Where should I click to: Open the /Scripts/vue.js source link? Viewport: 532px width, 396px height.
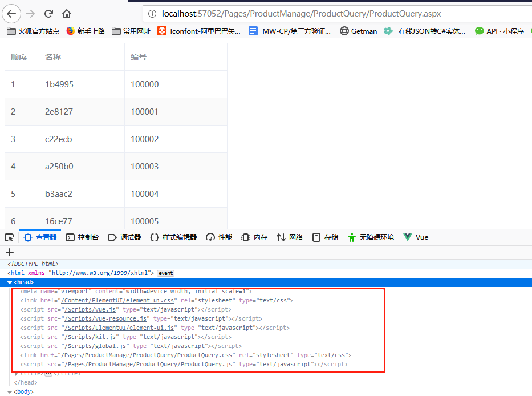pyautogui.click(x=90, y=310)
